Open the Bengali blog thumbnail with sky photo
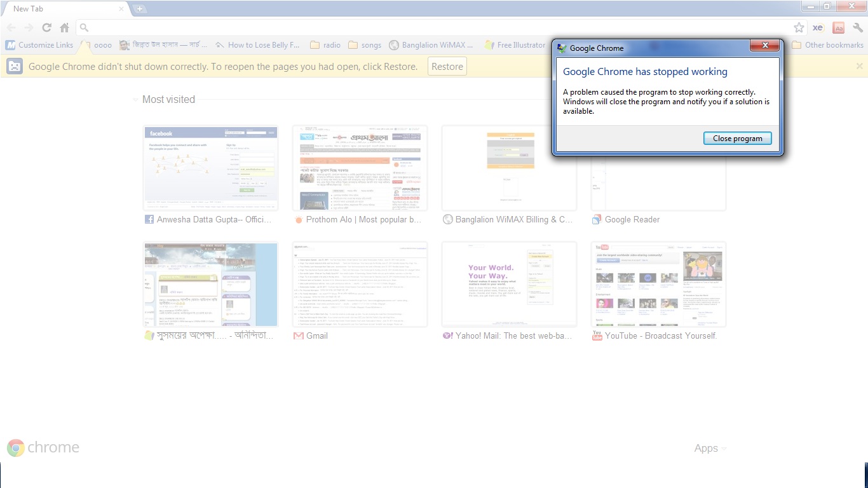Screen dimensions: 868x488 click(x=210, y=284)
